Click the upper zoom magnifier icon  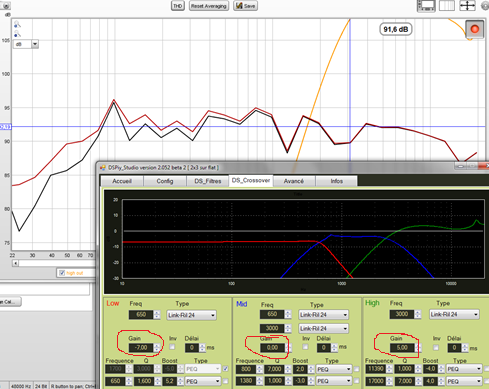click(x=17, y=24)
